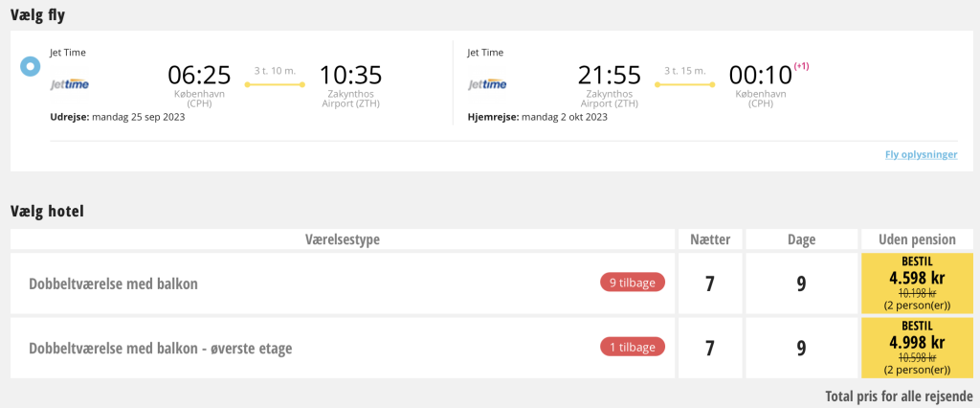Viewport: 980px width, 408px height.
Task: Click the outbound 3 t. 10 m. duration line
Action: tap(275, 84)
